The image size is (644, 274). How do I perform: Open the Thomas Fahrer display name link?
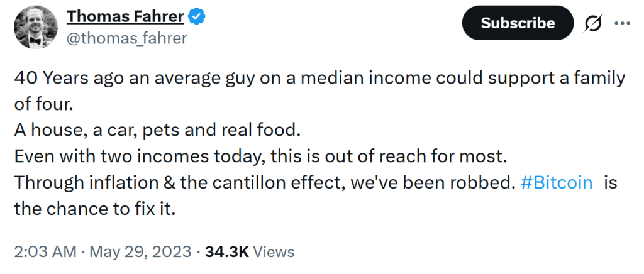[x=125, y=16]
